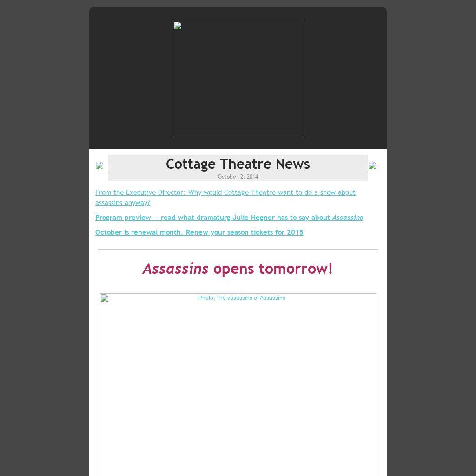Click horizontal divider below the links
476x476 pixels.
pyautogui.click(x=238, y=250)
